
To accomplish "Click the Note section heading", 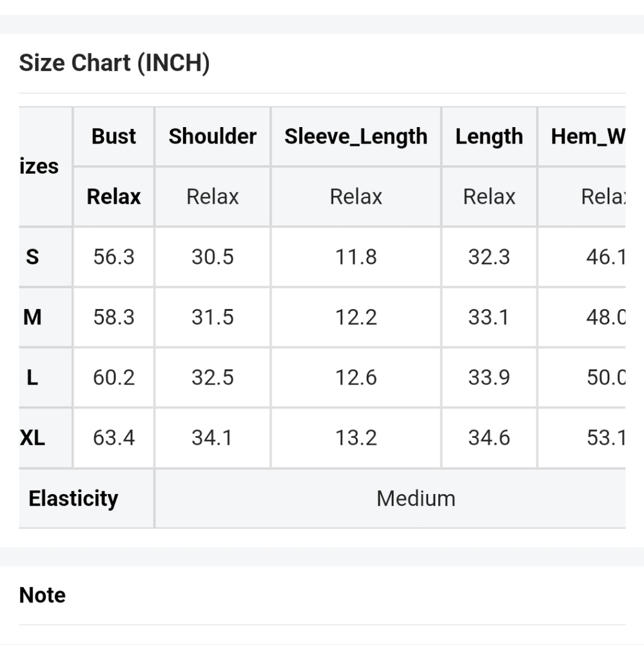I will (x=43, y=595).
